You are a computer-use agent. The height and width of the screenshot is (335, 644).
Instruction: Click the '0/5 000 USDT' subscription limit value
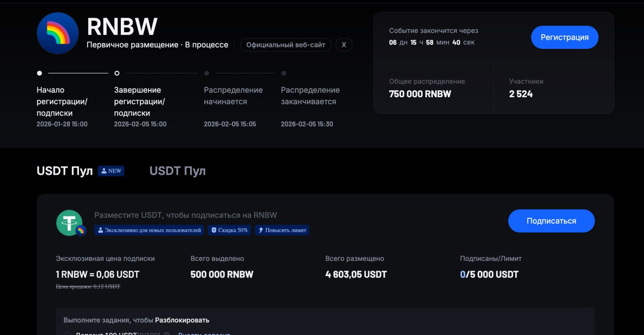[x=489, y=275]
